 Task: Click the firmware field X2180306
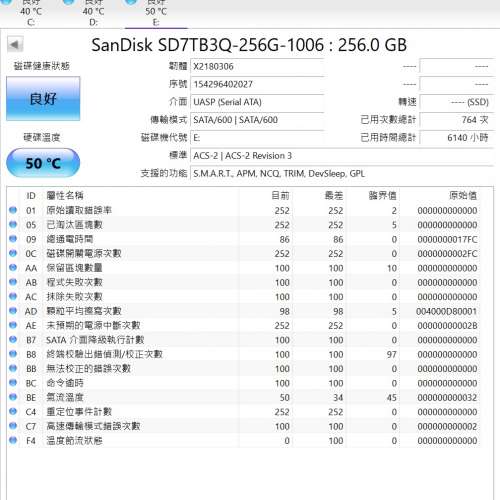pos(257,66)
